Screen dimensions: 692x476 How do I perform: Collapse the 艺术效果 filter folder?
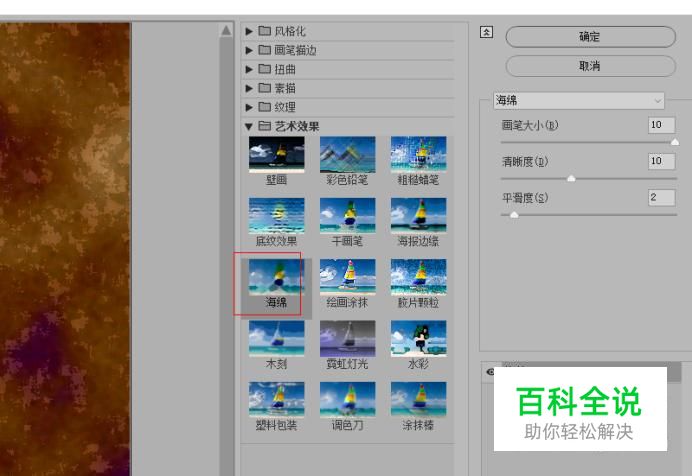(x=249, y=127)
